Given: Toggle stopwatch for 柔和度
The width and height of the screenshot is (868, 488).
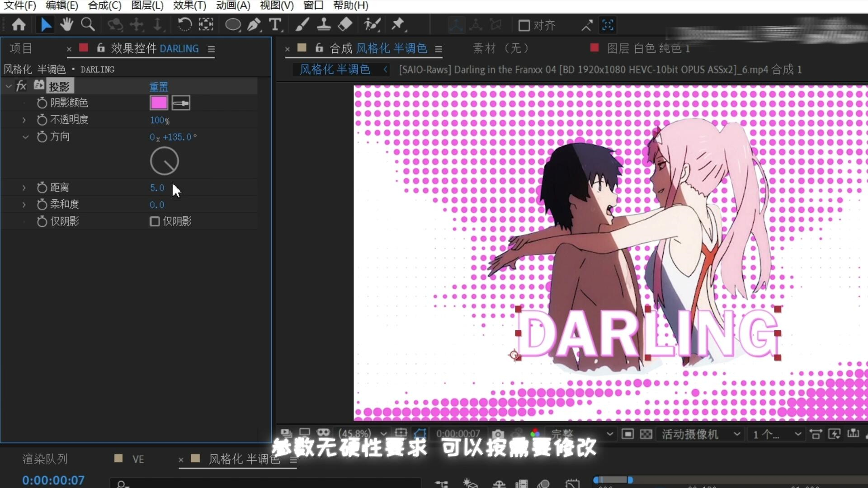Looking at the screenshot, I should [x=42, y=205].
